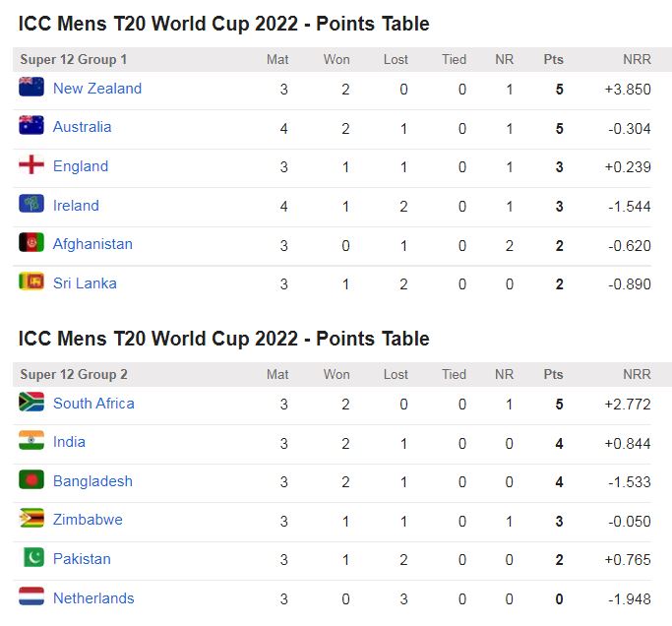Open the New Zealand team link
Image resolution: width=672 pixels, height=626 pixels.
tap(97, 89)
